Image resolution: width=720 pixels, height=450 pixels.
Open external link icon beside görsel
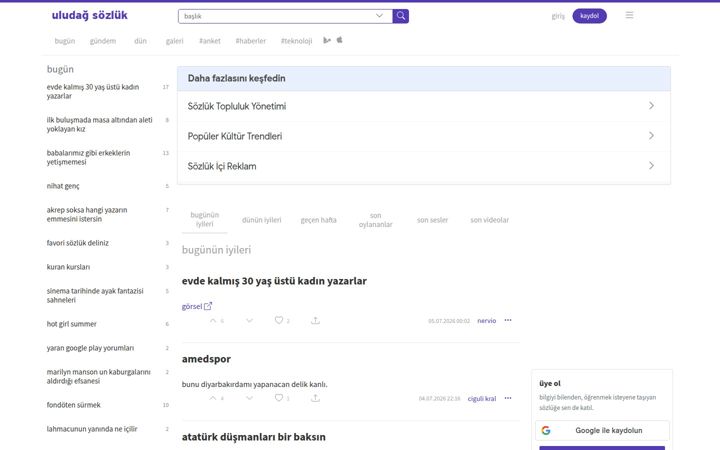(208, 306)
